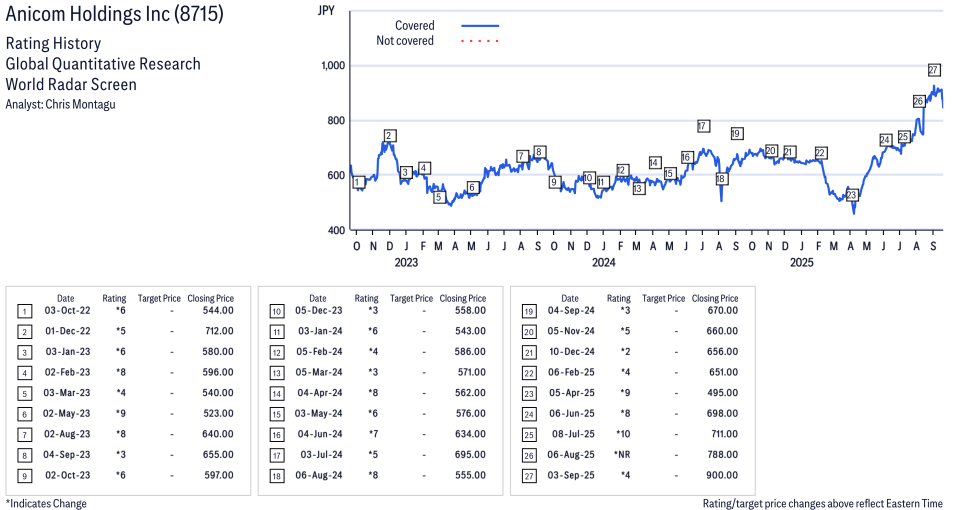Select marker 17 on the price chart
This screenshot has height=510, width=954.
point(703,126)
